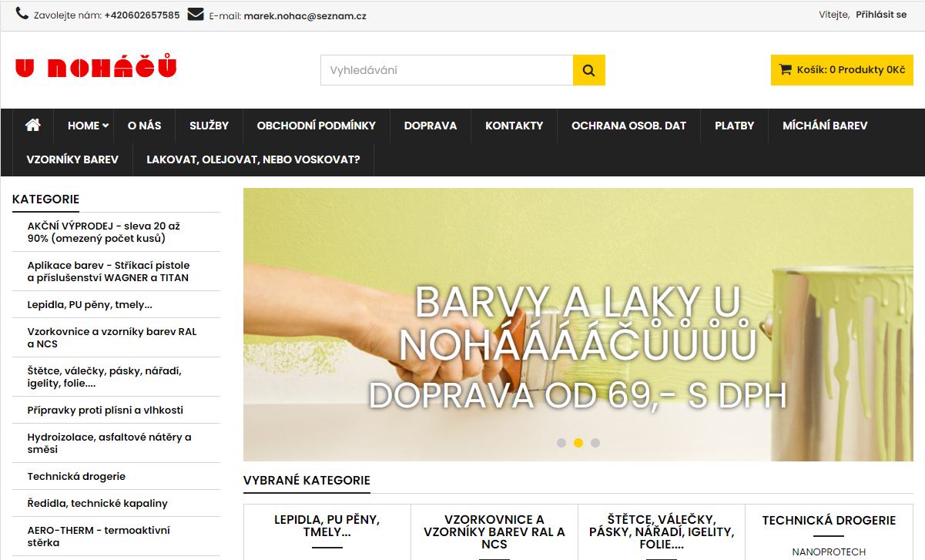Click the U Noháčů red logo
This screenshot has width=925, height=560.
pyautogui.click(x=96, y=68)
